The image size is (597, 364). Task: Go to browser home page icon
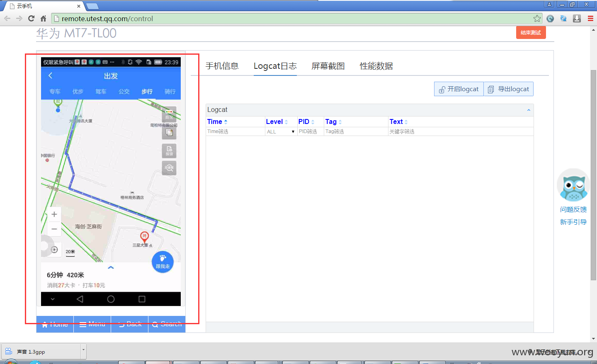click(43, 18)
